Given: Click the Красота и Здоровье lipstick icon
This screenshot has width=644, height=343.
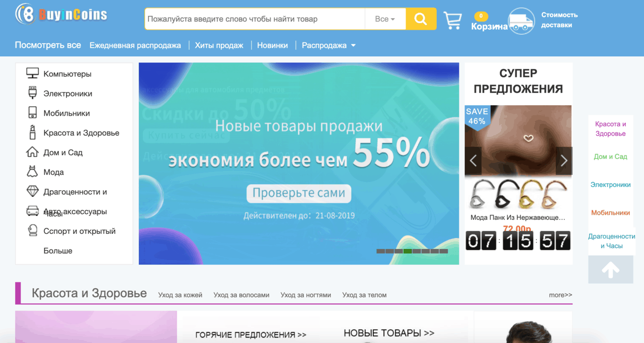Looking at the screenshot, I should point(32,132).
